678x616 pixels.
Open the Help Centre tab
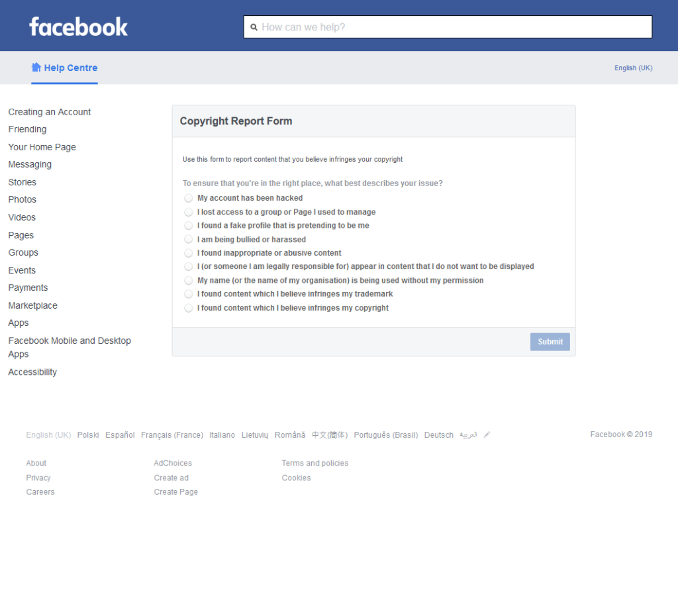[64, 68]
